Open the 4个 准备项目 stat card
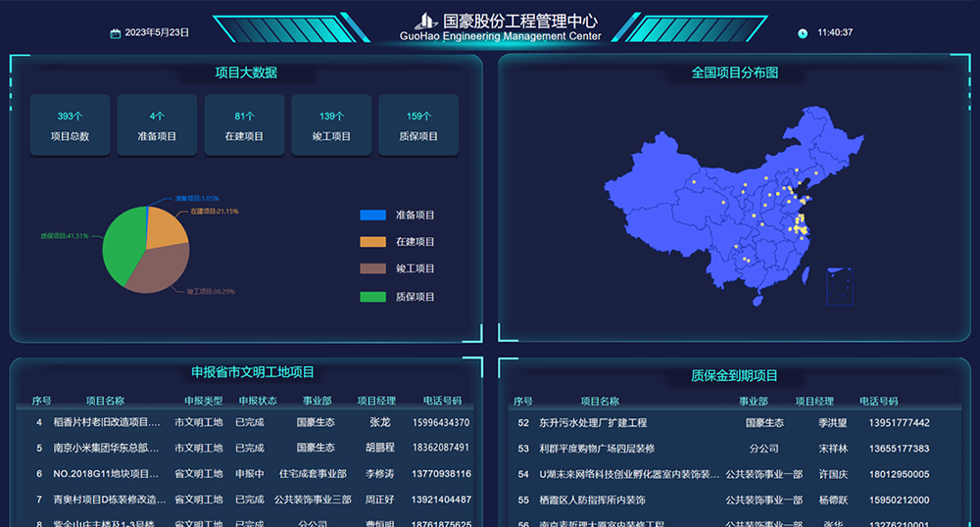 [157, 125]
